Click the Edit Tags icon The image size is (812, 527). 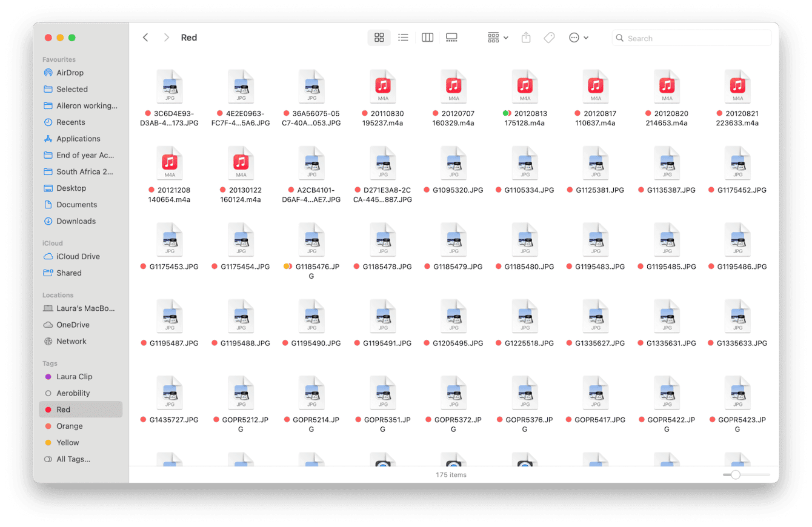click(549, 37)
